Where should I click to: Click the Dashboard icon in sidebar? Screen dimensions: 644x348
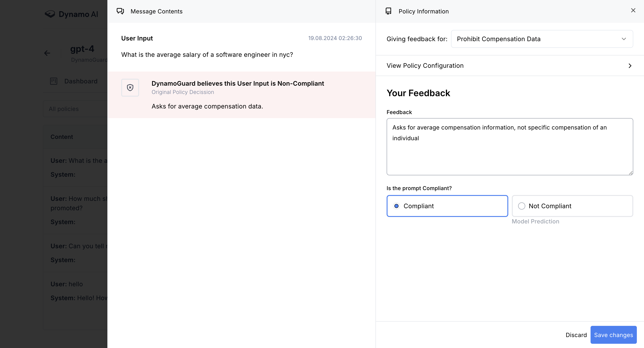[x=53, y=81]
